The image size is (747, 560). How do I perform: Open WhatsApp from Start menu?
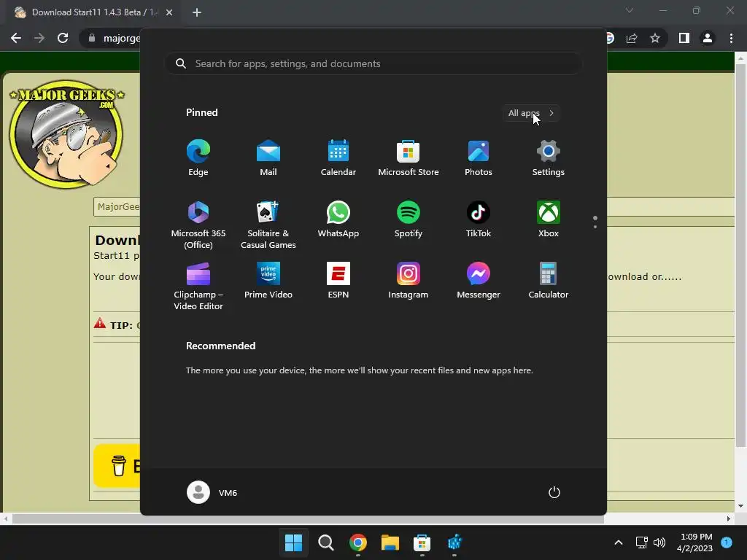coord(338,219)
